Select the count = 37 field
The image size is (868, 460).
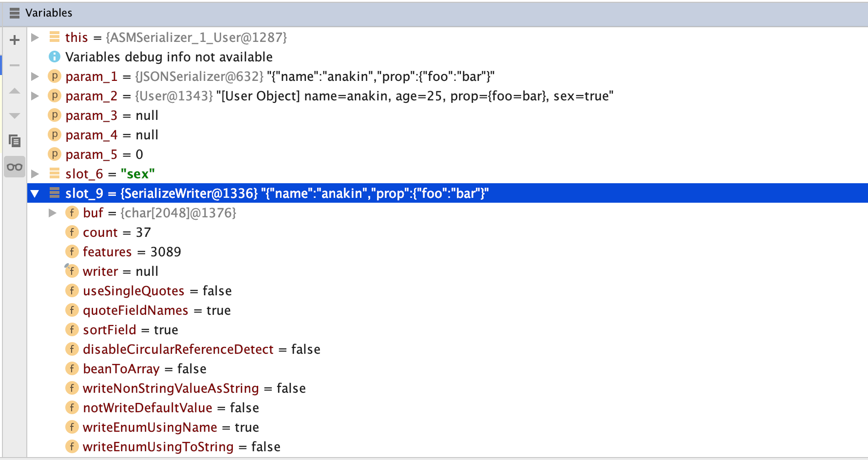click(116, 232)
